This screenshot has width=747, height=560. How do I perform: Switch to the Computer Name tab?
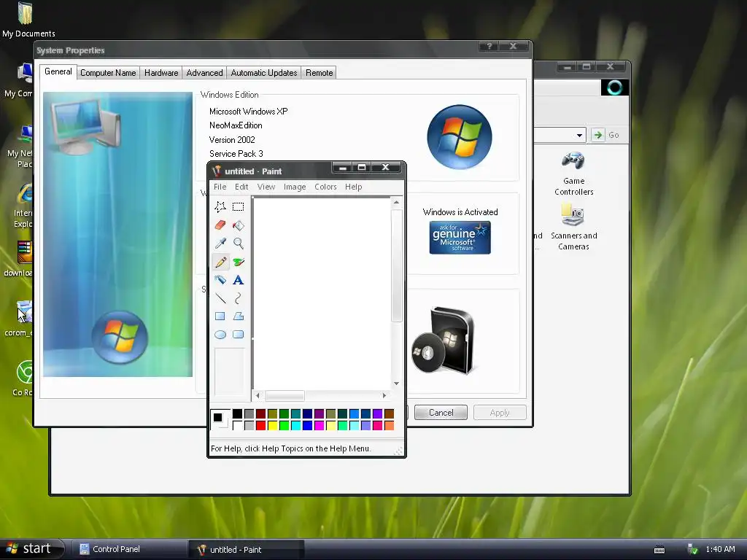click(108, 73)
